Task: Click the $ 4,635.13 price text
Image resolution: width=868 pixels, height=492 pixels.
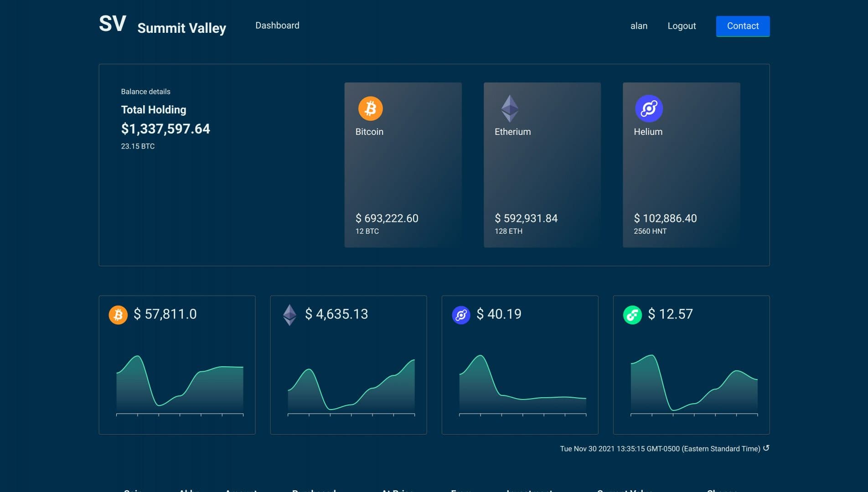Action: [336, 314]
